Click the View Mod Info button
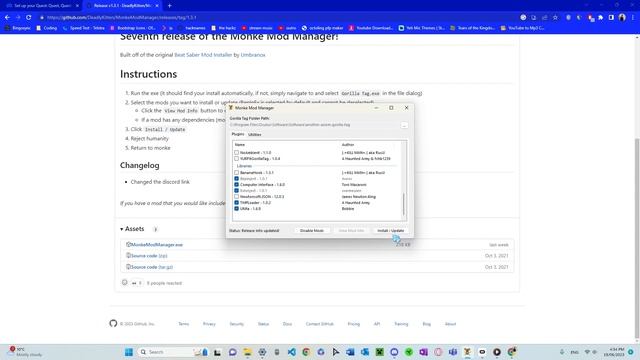 (351, 231)
